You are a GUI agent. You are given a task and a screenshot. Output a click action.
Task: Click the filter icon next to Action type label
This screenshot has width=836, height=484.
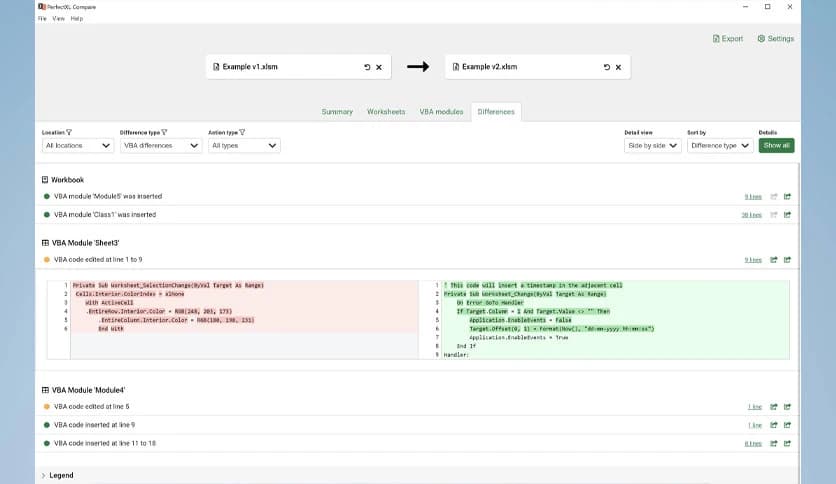(x=242, y=132)
